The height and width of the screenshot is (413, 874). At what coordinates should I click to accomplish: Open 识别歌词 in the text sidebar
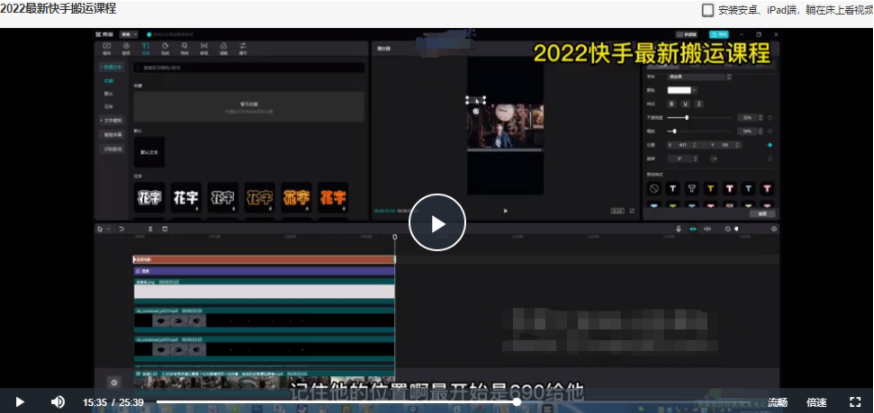[x=111, y=149]
